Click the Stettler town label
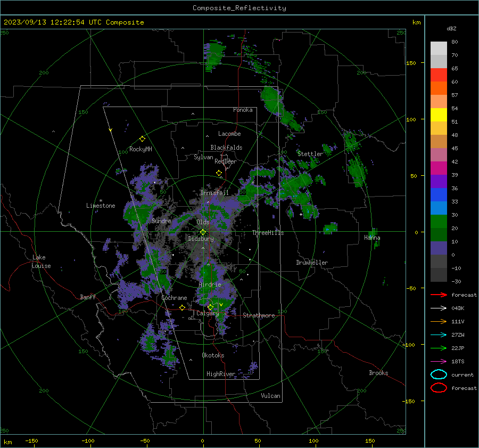Viewport: 479px width, 448px height. click(x=310, y=154)
